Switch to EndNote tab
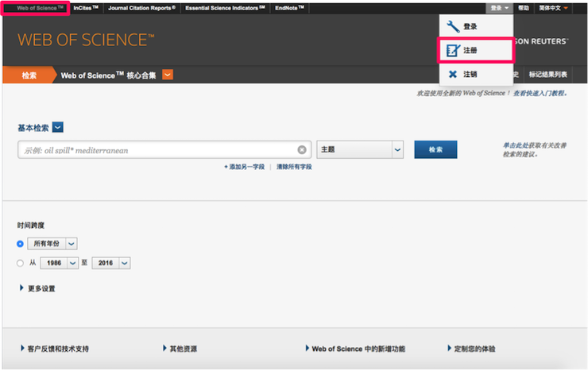588x370 pixels. (x=289, y=8)
